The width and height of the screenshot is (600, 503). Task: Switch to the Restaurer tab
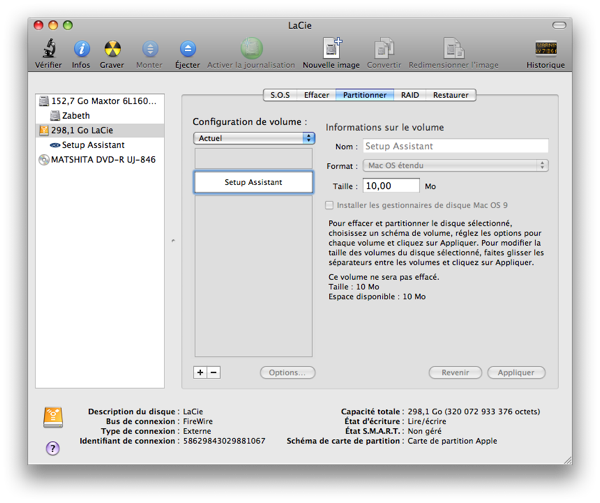pos(450,95)
